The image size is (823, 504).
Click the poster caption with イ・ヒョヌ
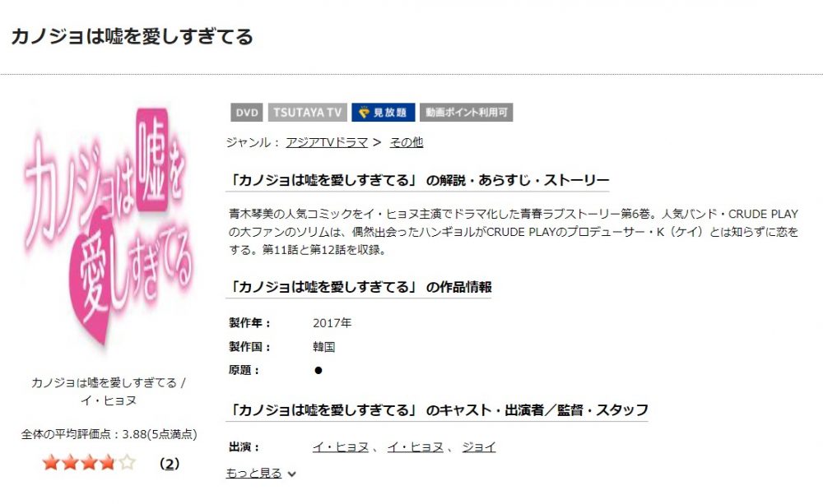tap(109, 391)
